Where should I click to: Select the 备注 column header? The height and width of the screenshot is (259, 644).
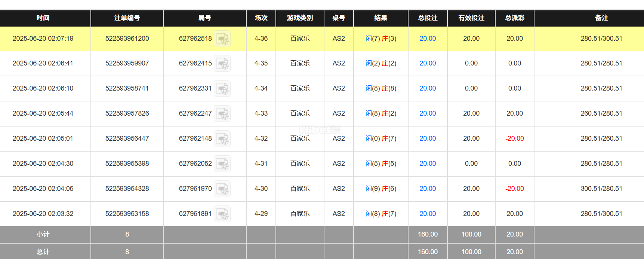[601, 18]
